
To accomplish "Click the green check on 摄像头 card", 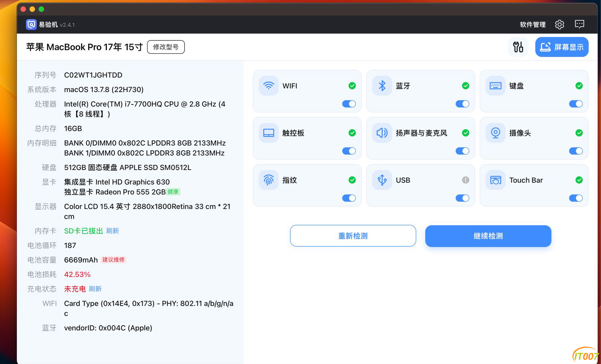I will tap(579, 133).
